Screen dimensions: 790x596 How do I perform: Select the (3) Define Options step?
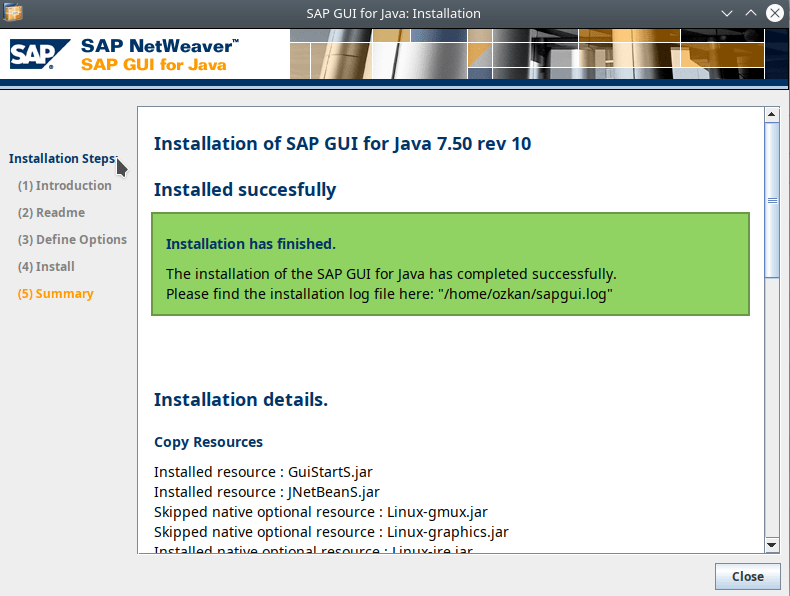click(72, 239)
